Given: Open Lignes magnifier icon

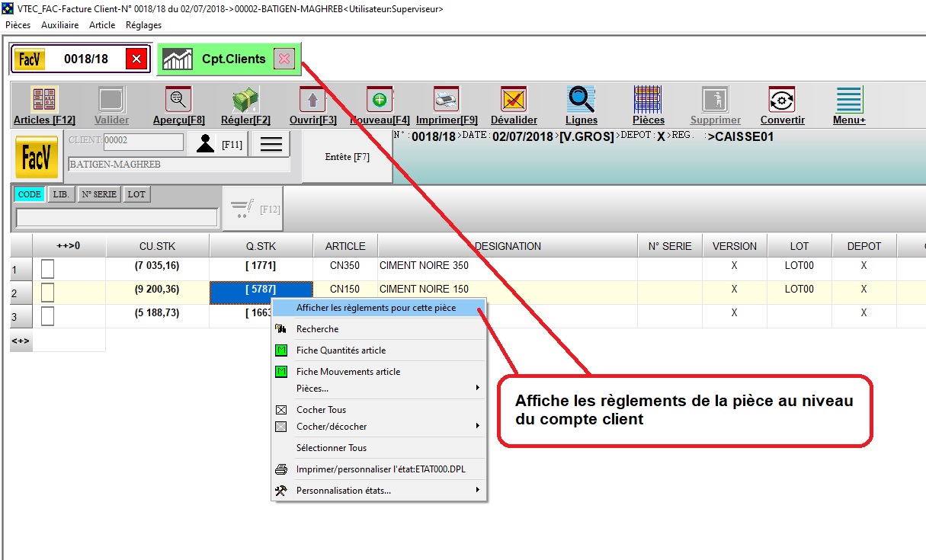Looking at the screenshot, I should click(x=581, y=101).
